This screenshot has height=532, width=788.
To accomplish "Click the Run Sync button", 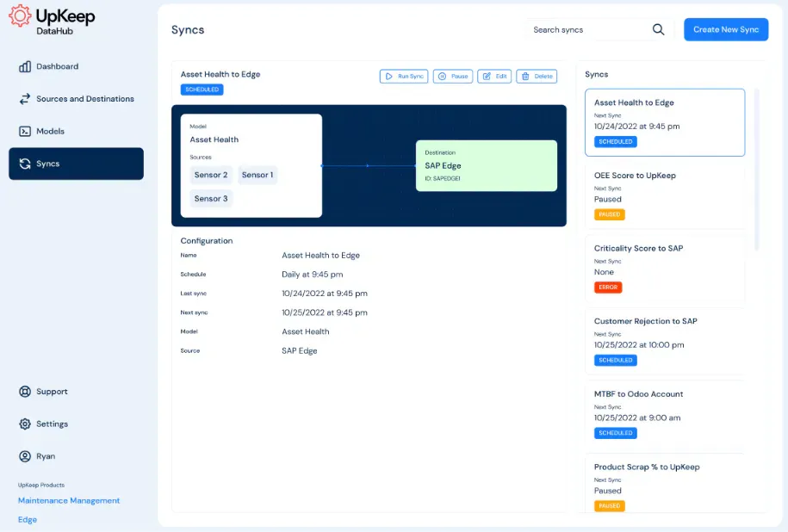I will click(x=404, y=77).
